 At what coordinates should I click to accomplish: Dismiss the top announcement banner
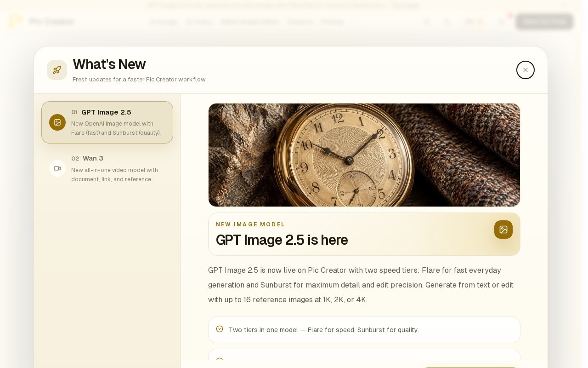click(x=565, y=6)
